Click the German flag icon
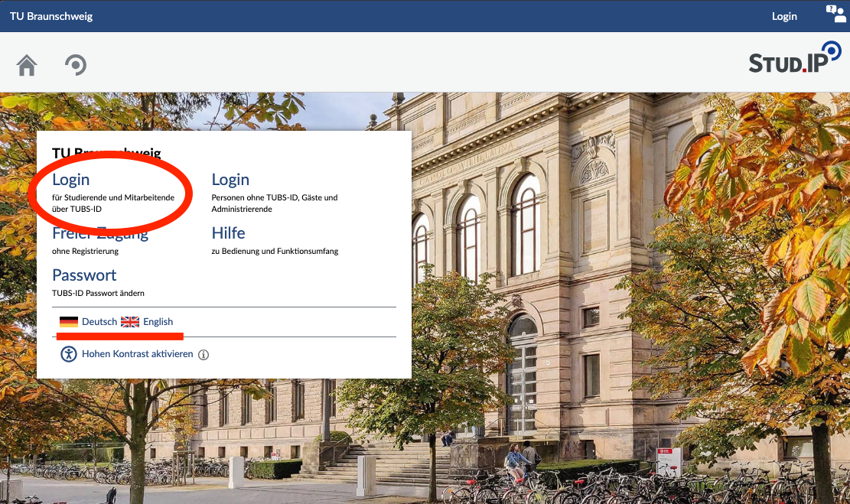This screenshot has width=850, height=504. 69,322
